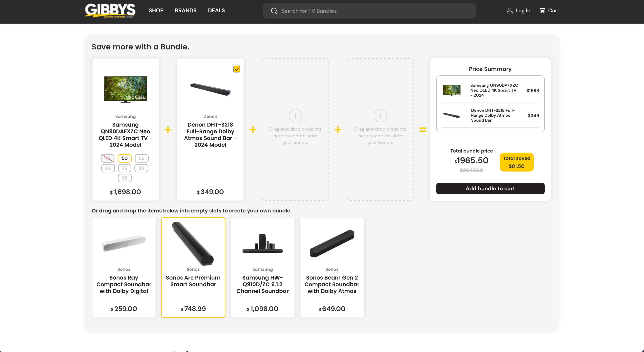Open Sonos Arc Premium Smart Soundbar title

tap(193, 281)
